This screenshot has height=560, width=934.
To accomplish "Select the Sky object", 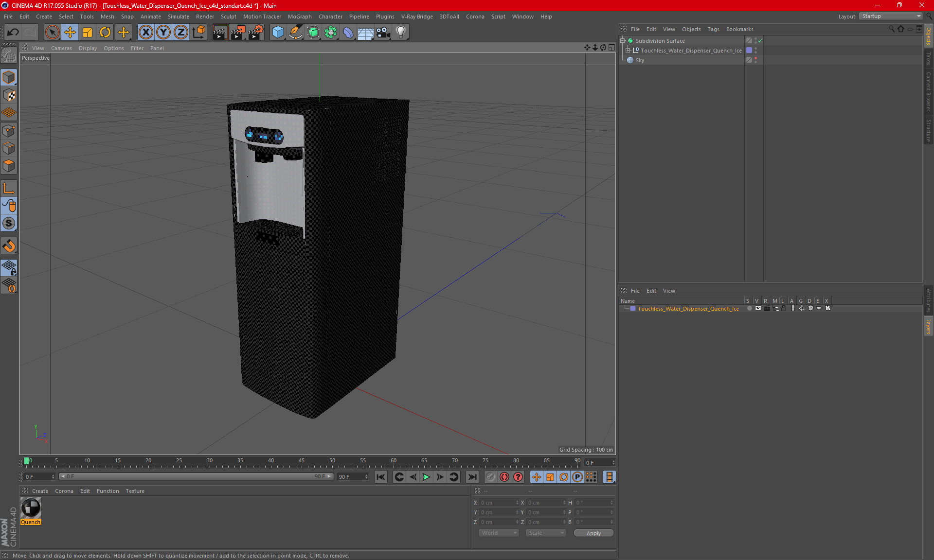I will click(640, 60).
